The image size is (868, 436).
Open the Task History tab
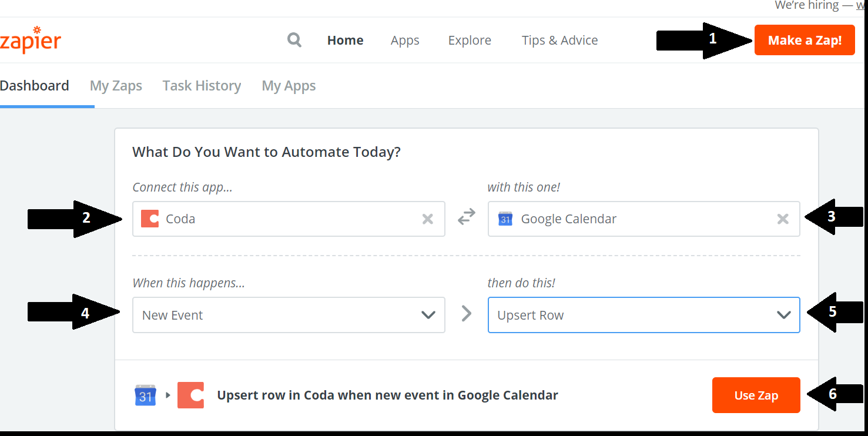click(x=202, y=85)
